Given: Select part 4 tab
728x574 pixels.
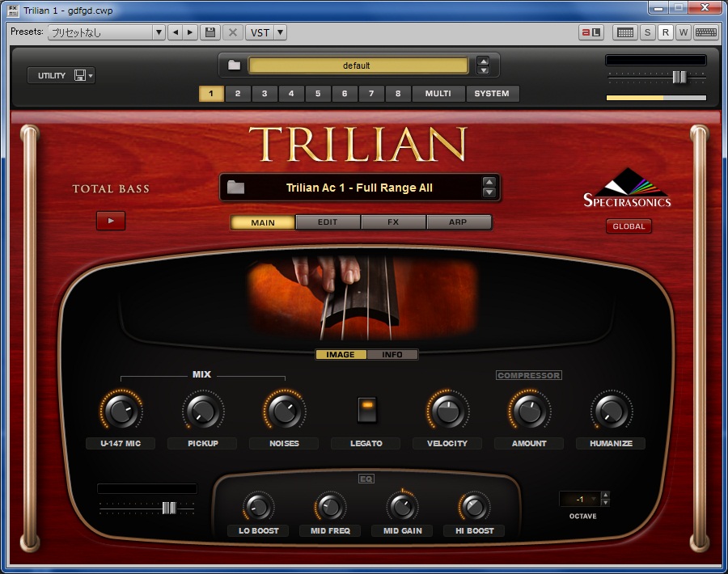Looking at the screenshot, I should point(291,93).
